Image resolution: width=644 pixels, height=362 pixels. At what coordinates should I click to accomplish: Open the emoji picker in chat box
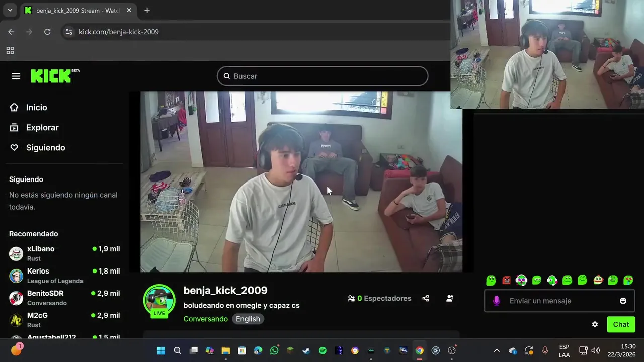point(623,301)
